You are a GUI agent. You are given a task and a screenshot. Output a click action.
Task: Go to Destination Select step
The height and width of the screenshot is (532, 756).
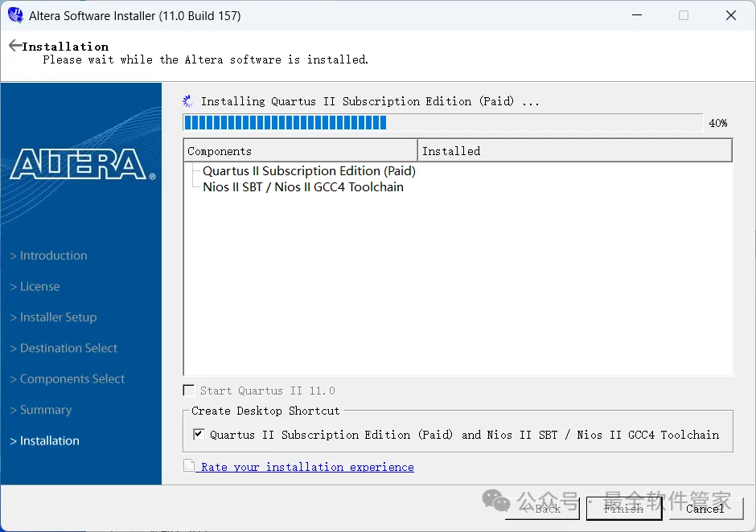click(64, 348)
